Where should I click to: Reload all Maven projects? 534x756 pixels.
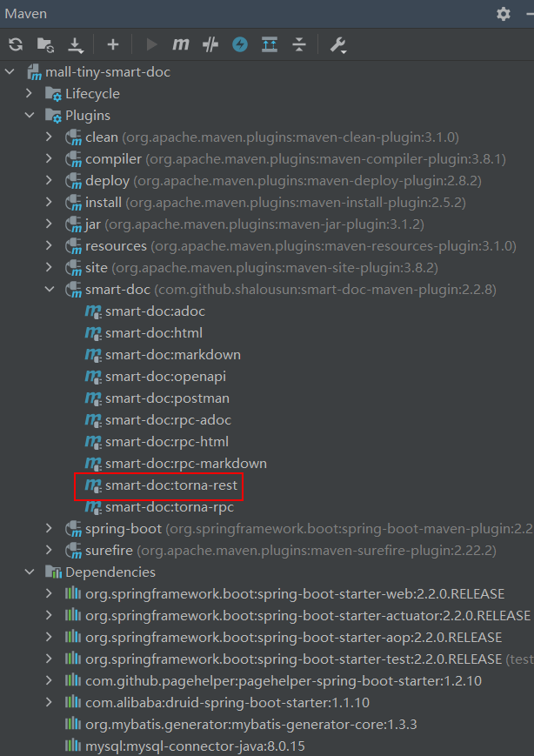click(x=16, y=44)
